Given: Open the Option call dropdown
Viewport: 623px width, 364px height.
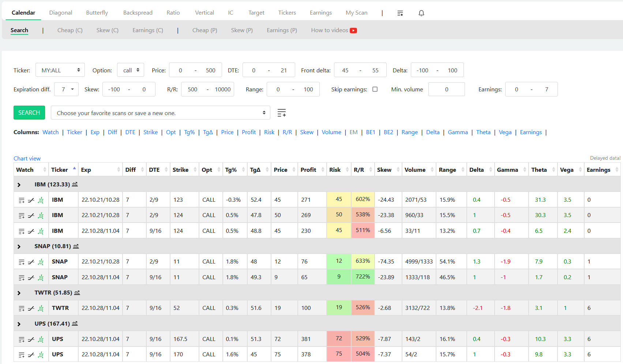Looking at the screenshot, I should coord(131,70).
